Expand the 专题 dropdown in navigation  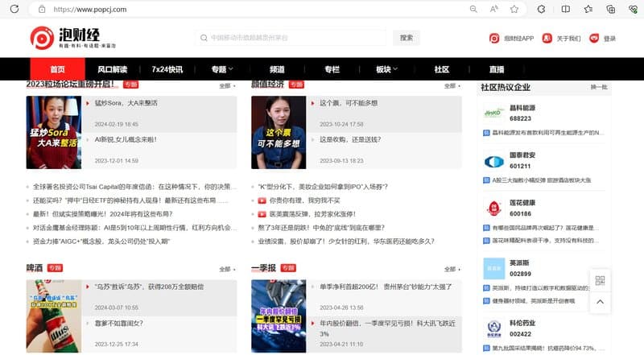pos(222,69)
